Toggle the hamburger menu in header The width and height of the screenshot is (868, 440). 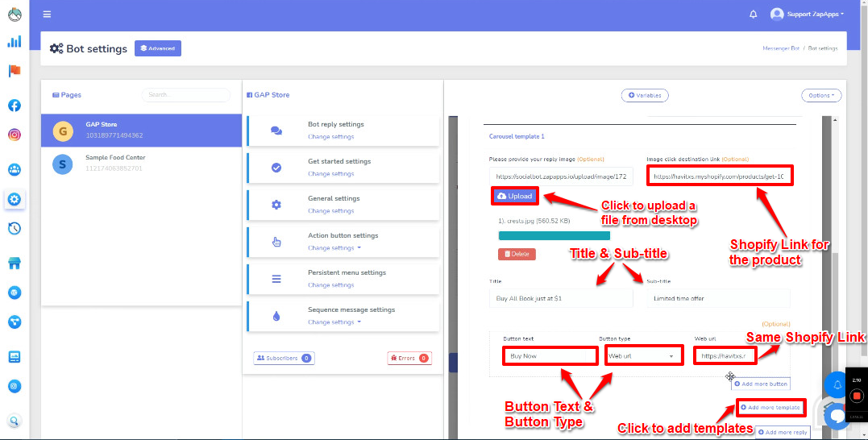tap(47, 15)
